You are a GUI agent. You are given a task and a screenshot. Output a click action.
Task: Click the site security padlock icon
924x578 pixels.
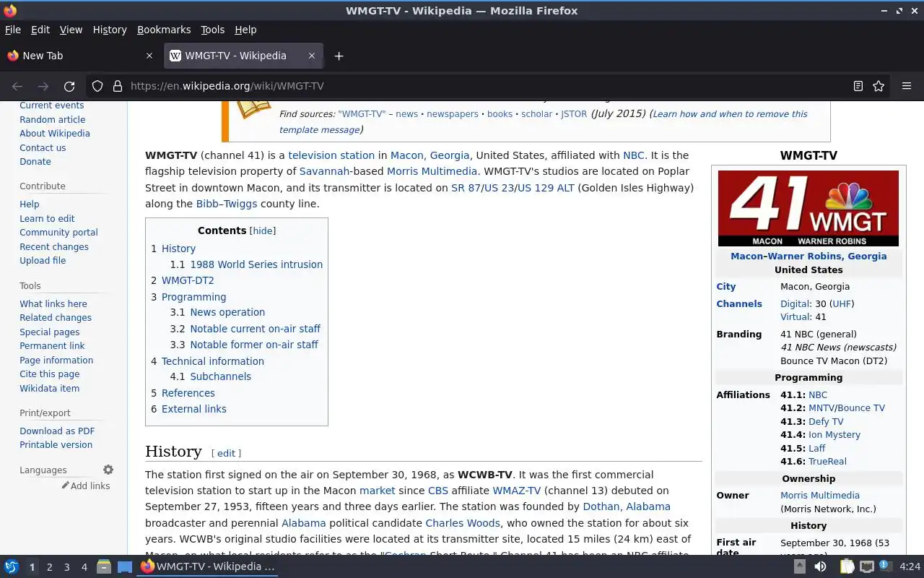pyautogui.click(x=118, y=86)
